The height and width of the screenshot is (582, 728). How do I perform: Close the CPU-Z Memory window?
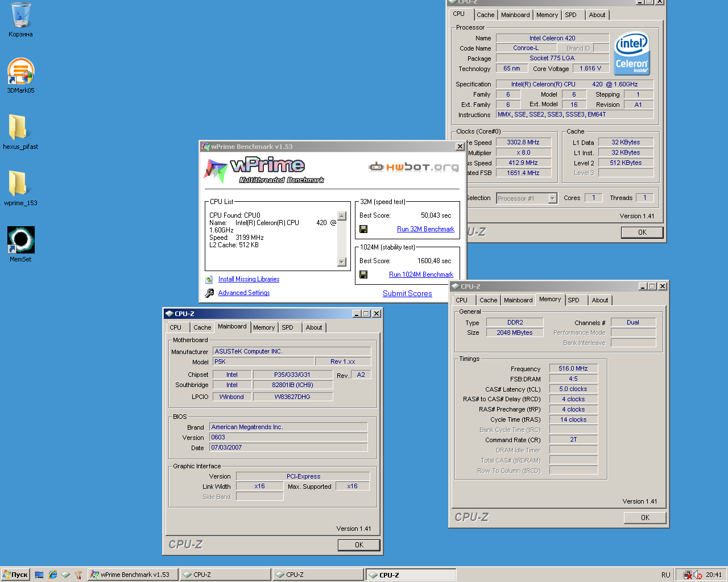pos(663,286)
